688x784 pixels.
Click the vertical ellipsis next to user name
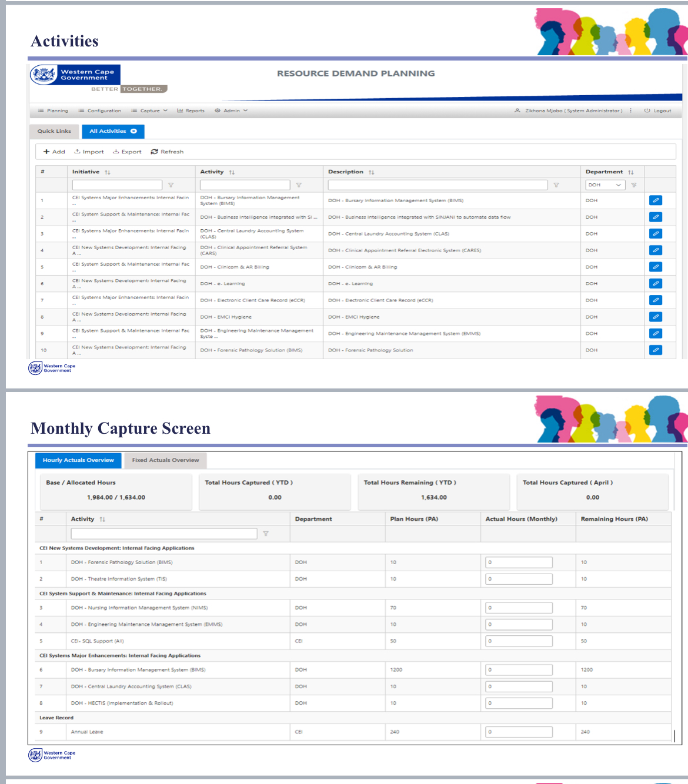pyautogui.click(x=630, y=110)
